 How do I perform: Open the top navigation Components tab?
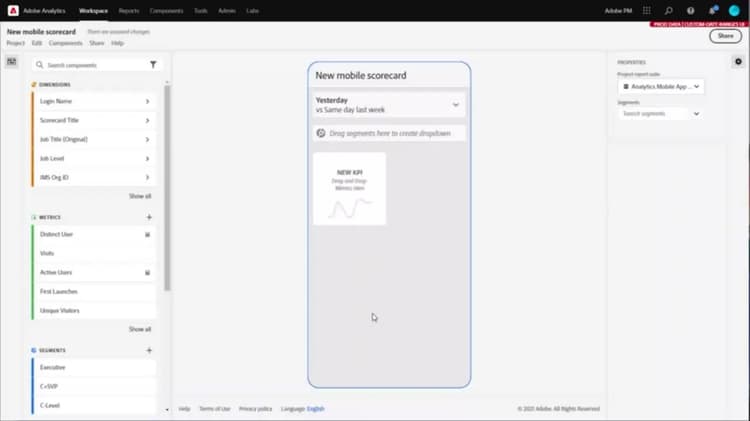point(166,11)
